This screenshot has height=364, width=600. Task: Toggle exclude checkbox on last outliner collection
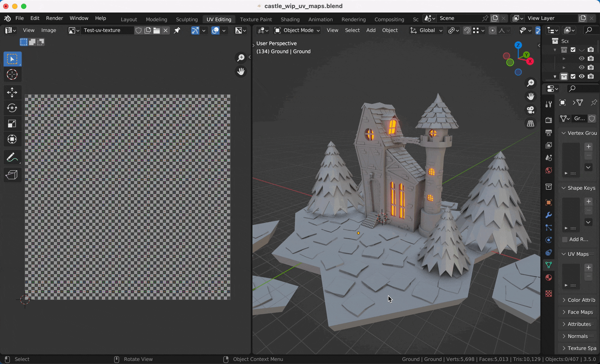click(573, 76)
